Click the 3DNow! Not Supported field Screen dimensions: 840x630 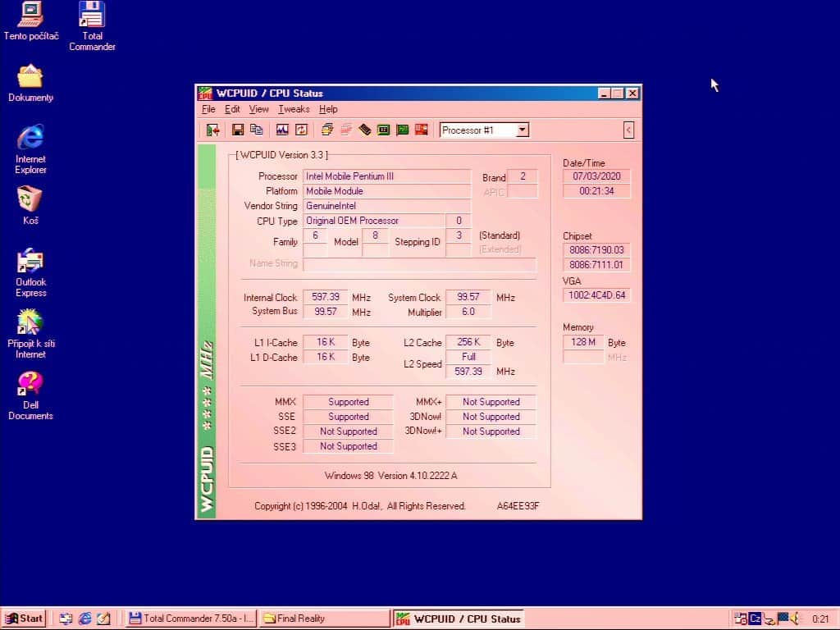click(x=491, y=416)
